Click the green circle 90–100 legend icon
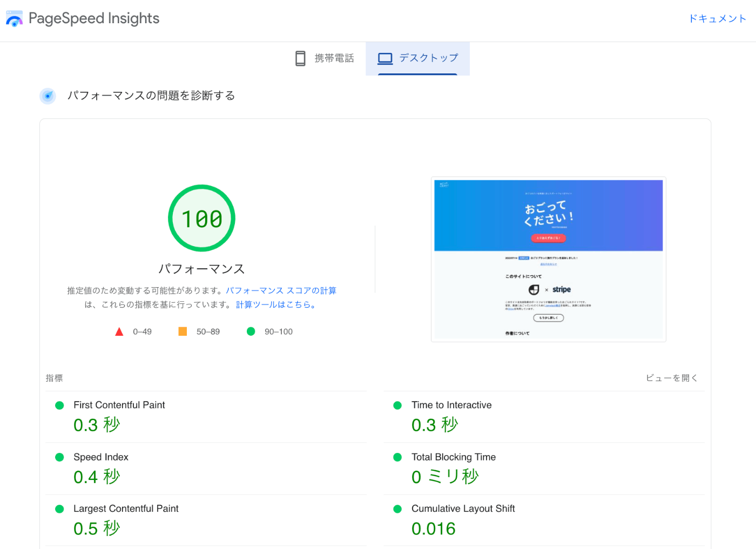 pyautogui.click(x=251, y=331)
